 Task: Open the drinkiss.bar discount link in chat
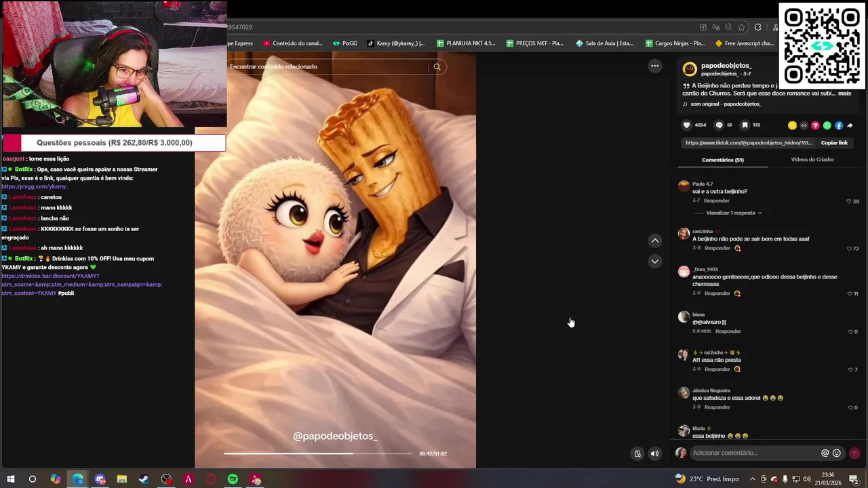(81, 285)
